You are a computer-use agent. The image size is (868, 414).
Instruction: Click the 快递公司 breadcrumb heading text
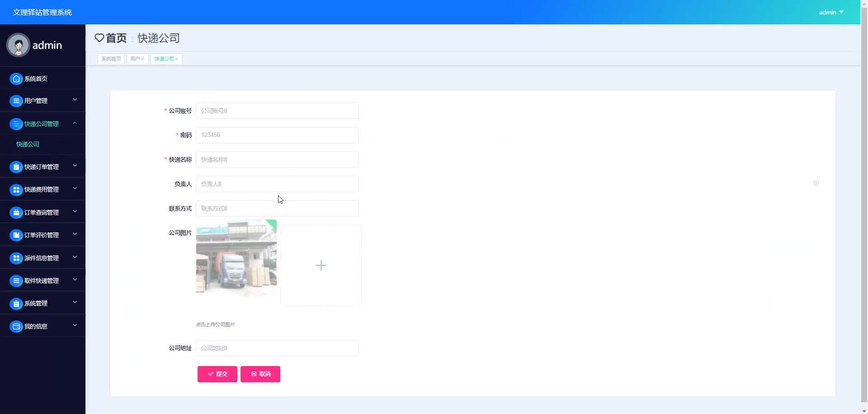tap(159, 38)
